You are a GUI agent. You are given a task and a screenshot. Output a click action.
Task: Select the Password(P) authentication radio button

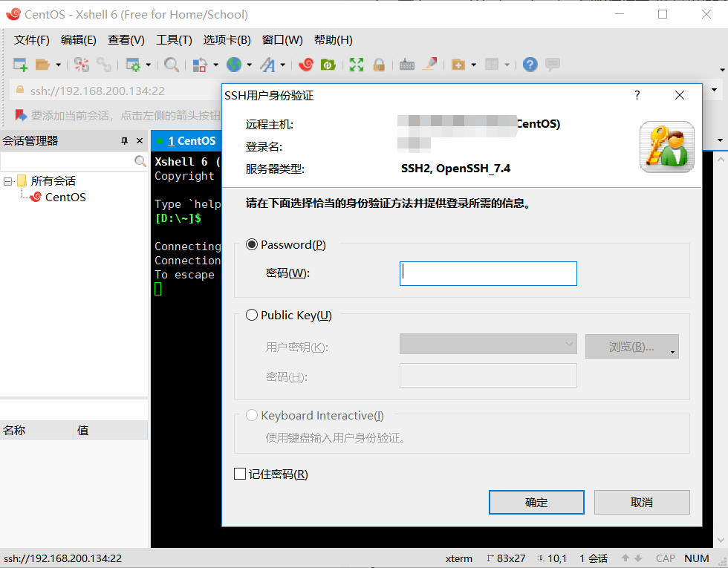(252, 244)
